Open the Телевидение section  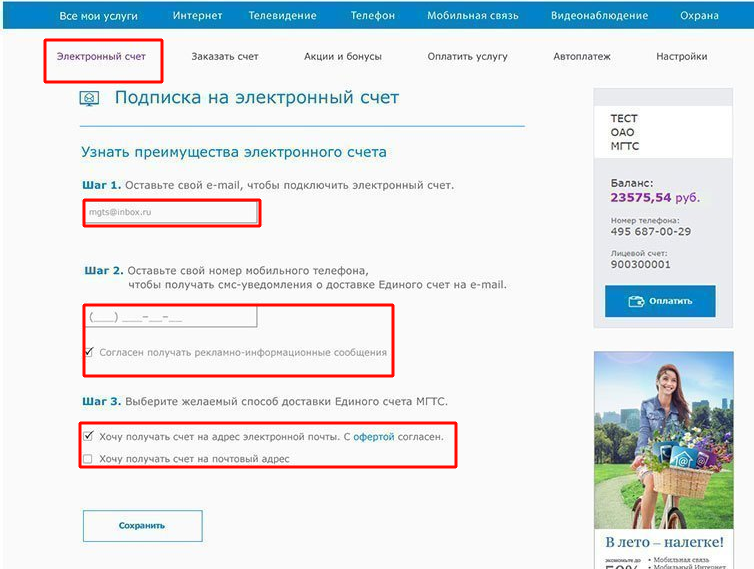tap(282, 15)
